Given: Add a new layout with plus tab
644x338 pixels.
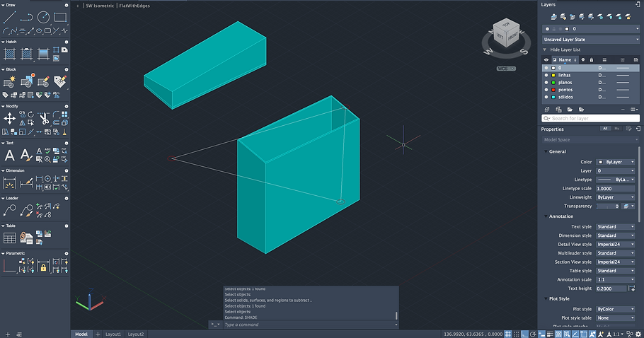Looking at the screenshot, I should (x=98, y=334).
